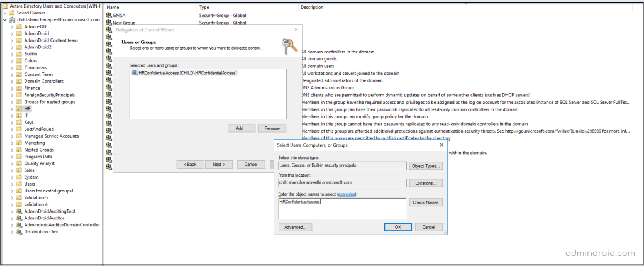
Task: Click the Managed Service Accounts folder icon
Action: 19,136
